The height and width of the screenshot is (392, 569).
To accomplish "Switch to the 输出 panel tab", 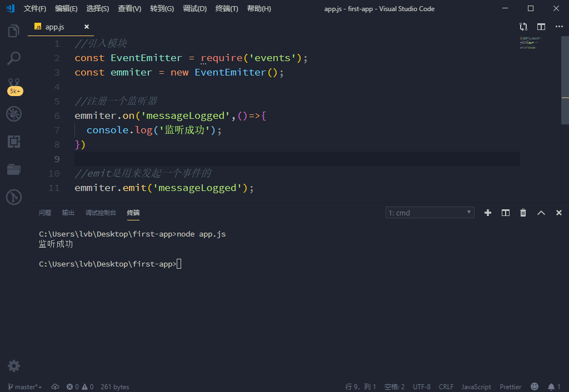I will 68,213.
